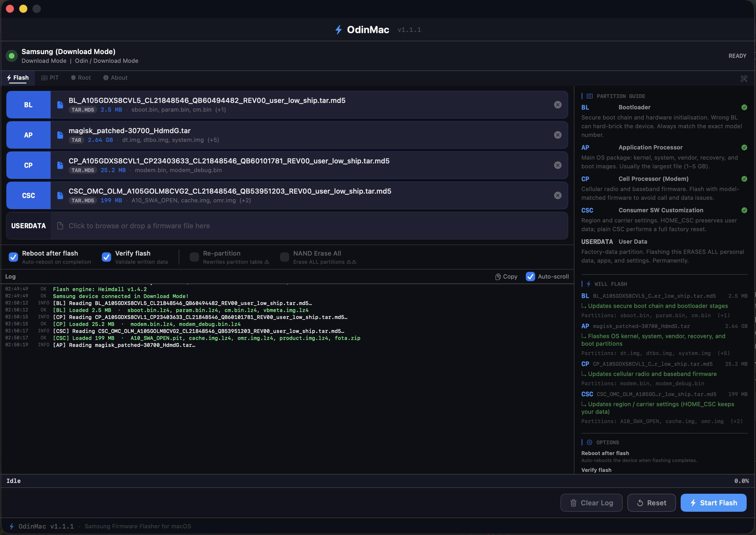This screenshot has width=756, height=535.
Task: Enable Re-partition checkbox
Action: click(194, 257)
